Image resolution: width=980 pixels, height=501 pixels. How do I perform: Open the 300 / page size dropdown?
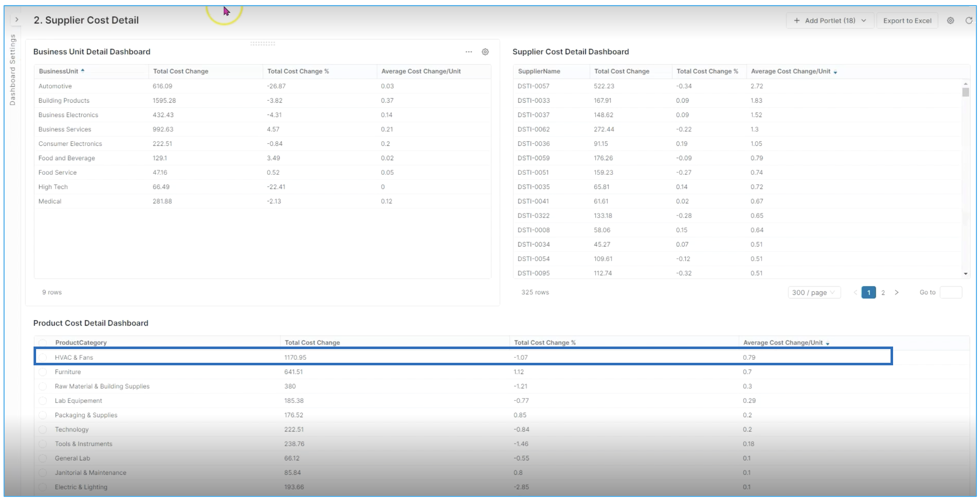click(814, 293)
